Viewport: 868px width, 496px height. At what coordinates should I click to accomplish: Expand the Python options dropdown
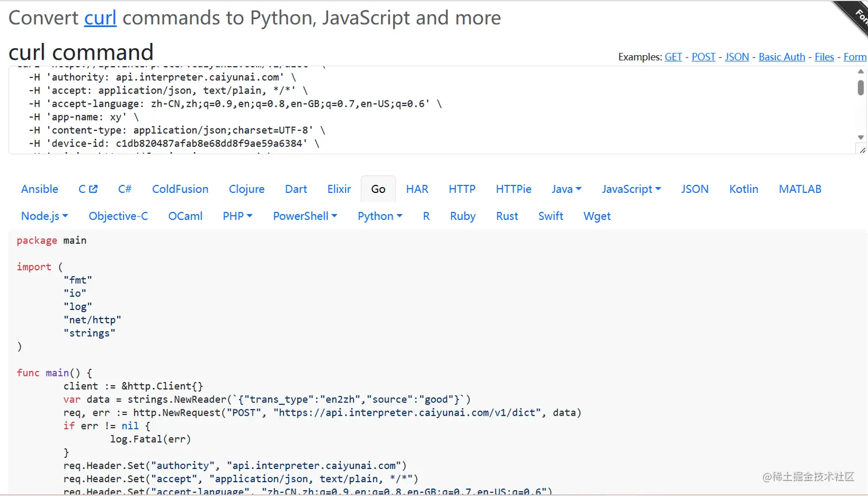[379, 216]
